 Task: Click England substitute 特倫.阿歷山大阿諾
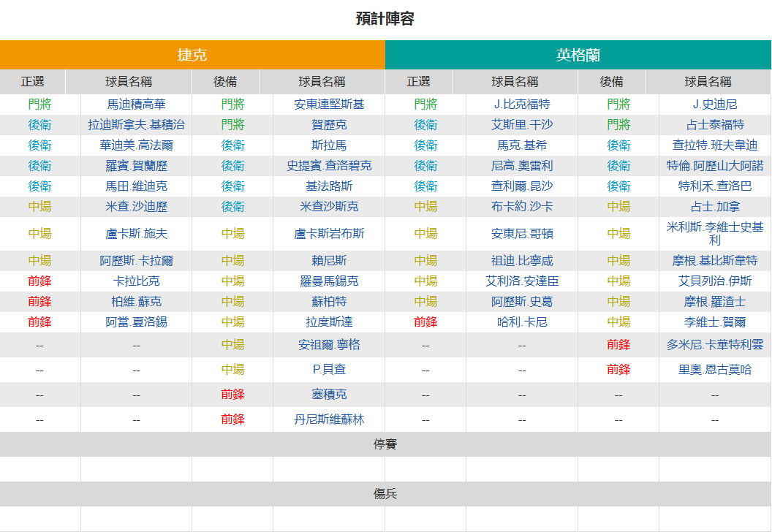coord(716,166)
